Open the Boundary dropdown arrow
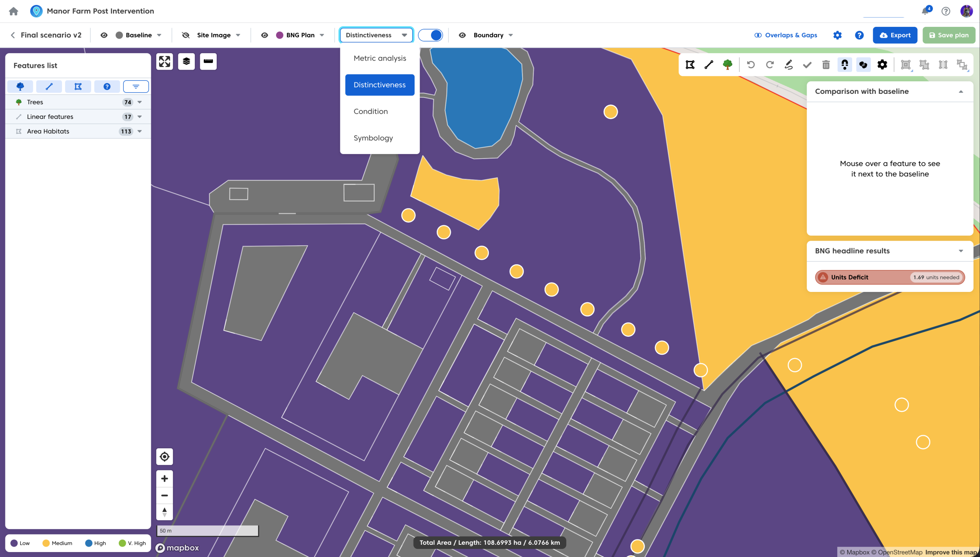980x557 pixels. [x=511, y=35]
